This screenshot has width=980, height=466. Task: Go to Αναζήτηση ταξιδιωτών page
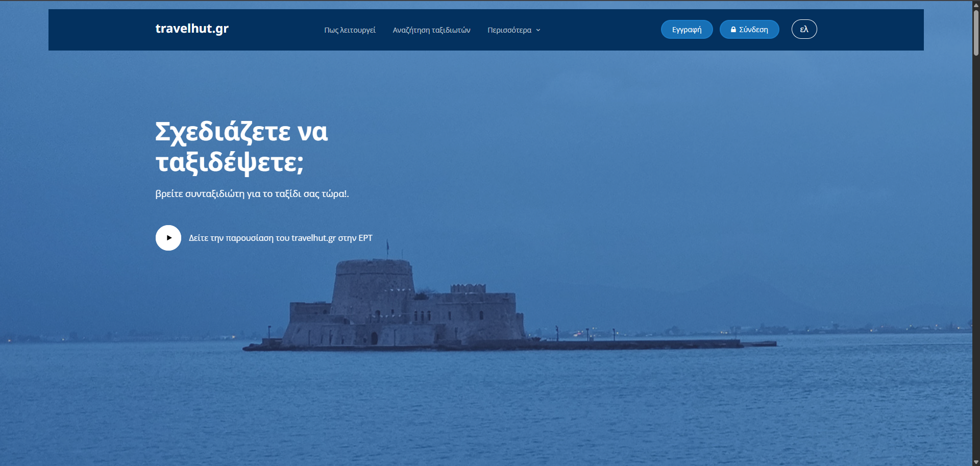pyautogui.click(x=431, y=30)
